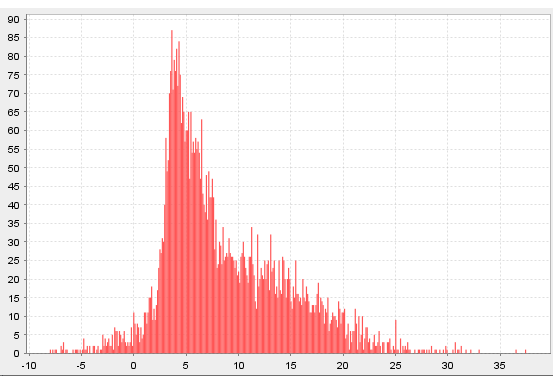The image size is (553, 376).
Task: Click the y-axis label 0
Action: coord(17,353)
